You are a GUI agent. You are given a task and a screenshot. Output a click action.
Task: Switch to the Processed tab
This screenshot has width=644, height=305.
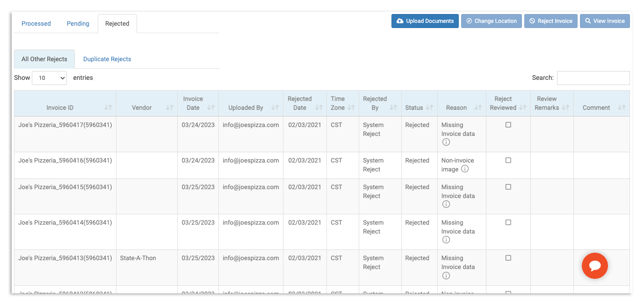36,23
